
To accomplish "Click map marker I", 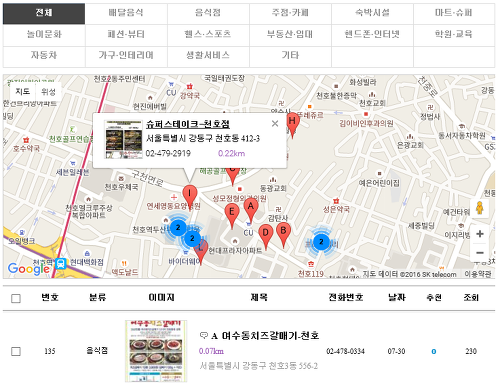I will (x=190, y=197).
